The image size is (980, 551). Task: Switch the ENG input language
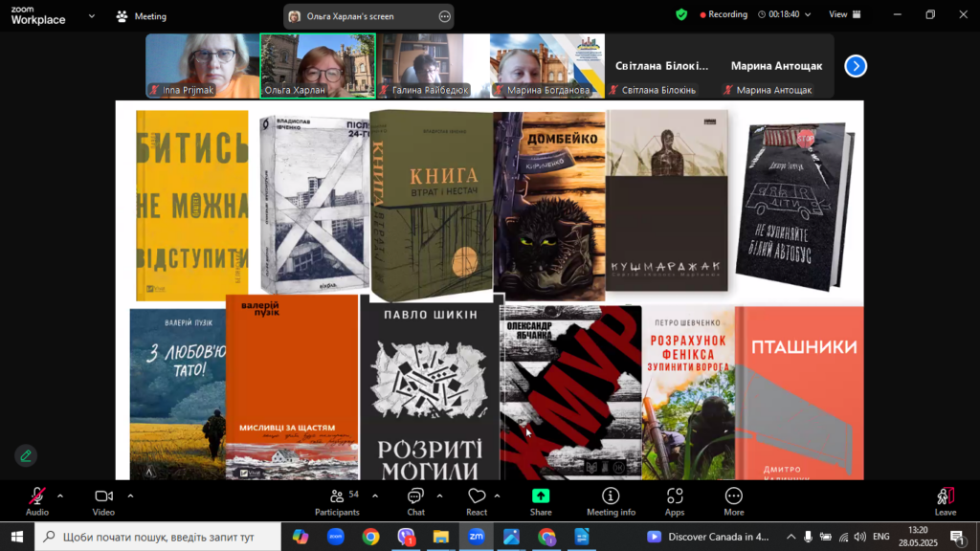coord(881,537)
